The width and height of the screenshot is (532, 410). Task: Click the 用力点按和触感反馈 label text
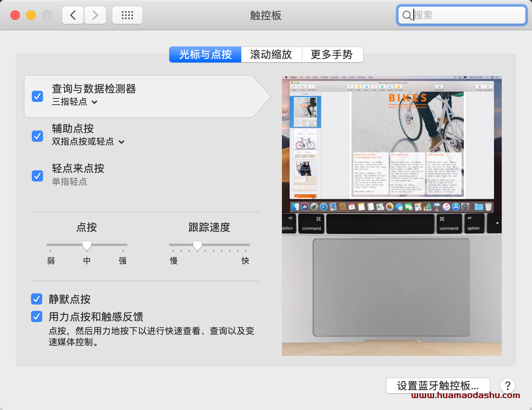96,317
